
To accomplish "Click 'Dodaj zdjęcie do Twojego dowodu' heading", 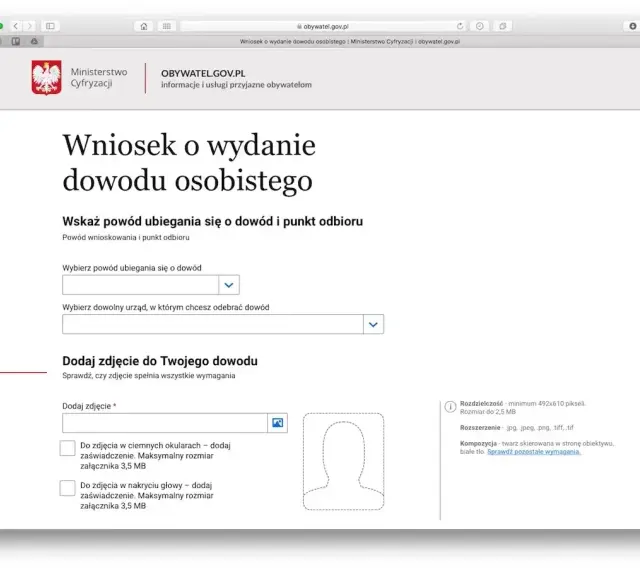I will point(160,361).
